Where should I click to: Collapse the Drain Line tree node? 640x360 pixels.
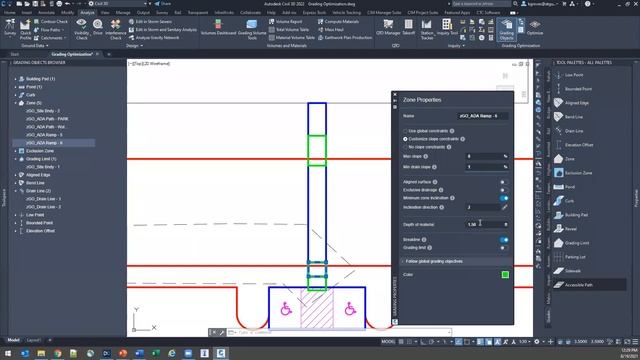[x=16, y=191]
